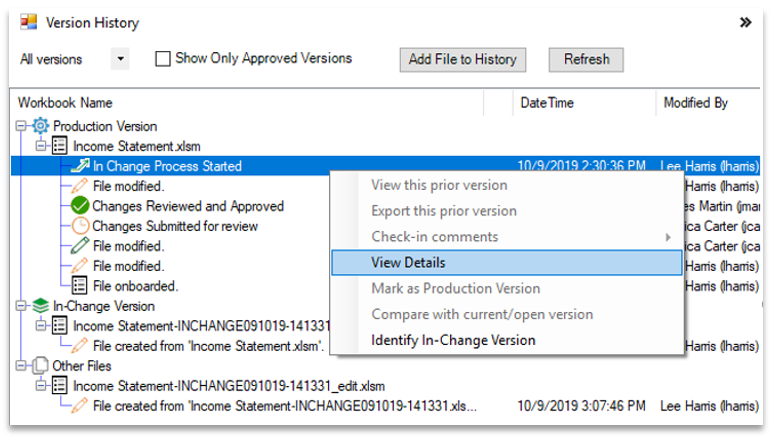The height and width of the screenshot is (440, 777).
Task: Click the Add File to History button
Action: tap(463, 59)
